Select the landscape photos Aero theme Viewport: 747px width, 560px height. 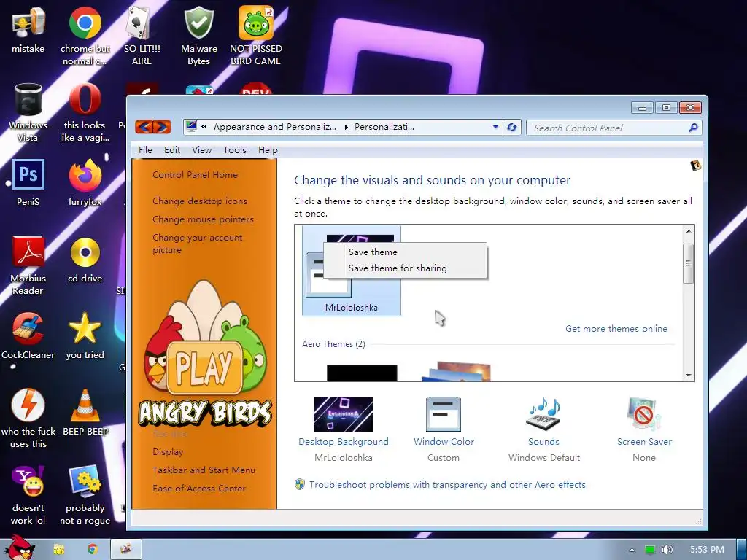457,371
